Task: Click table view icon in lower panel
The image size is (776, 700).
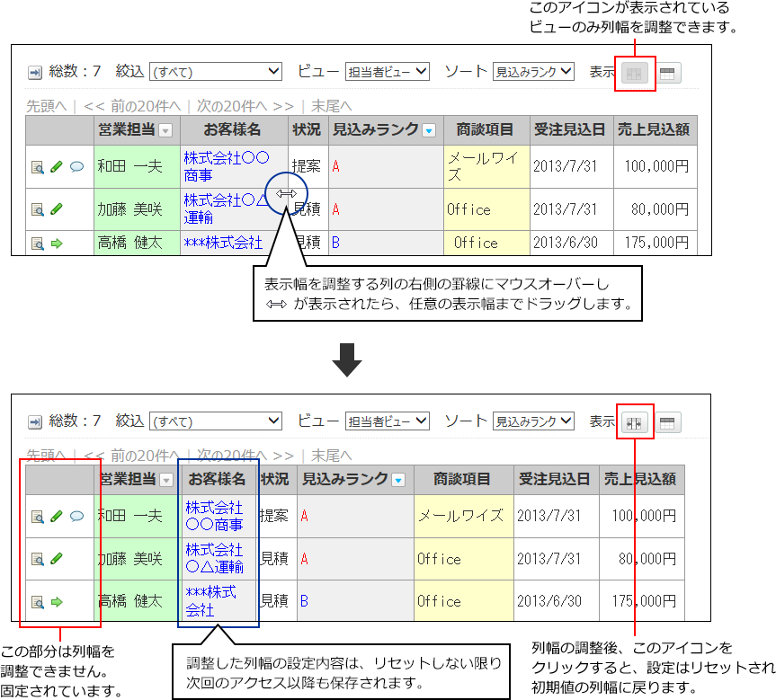Action: [x=667, y=423]
